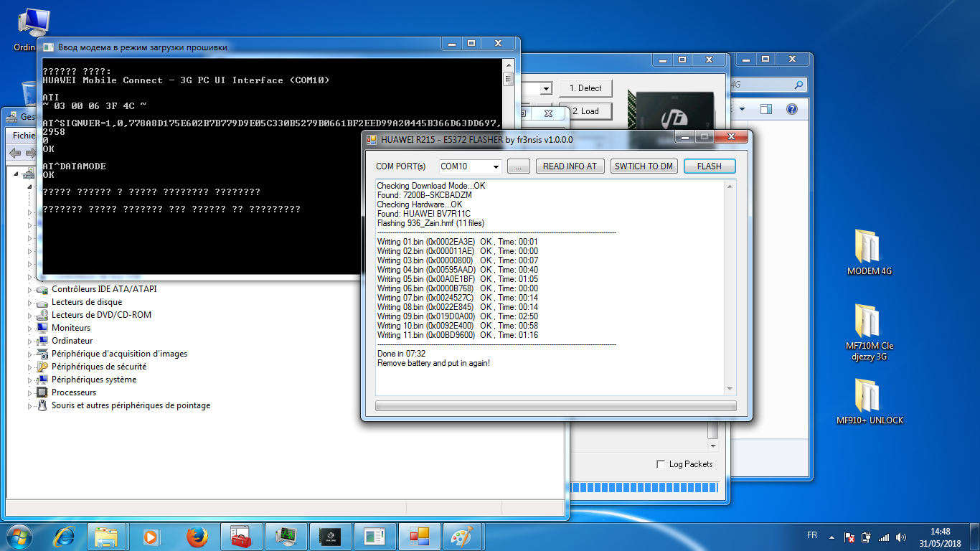The image size is (980, 551).
Task: Click the flasher log vertical scrollbar
Action: click(x=730, y=287)
